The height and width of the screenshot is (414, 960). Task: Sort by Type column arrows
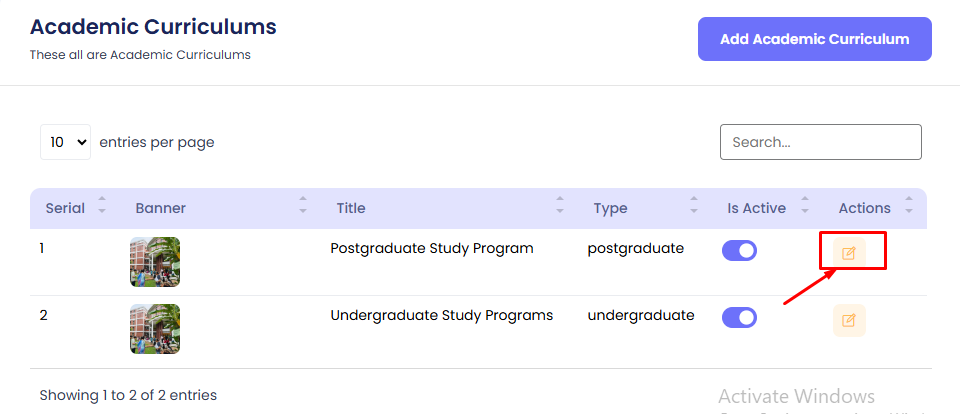pos(694,208)
